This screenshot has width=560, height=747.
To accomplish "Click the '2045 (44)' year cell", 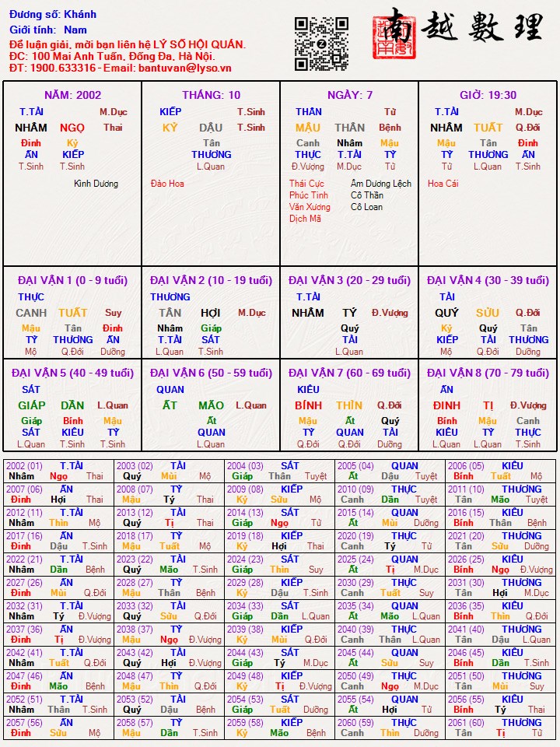I will point(390,658).
